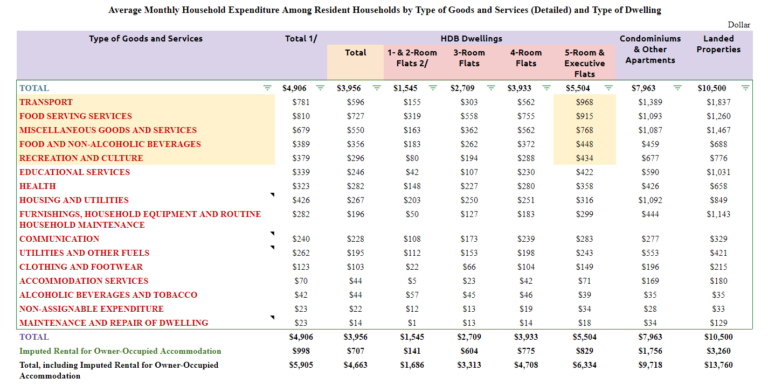Open filter icon beside $7,963 condominium total

[x=677, y=88]
